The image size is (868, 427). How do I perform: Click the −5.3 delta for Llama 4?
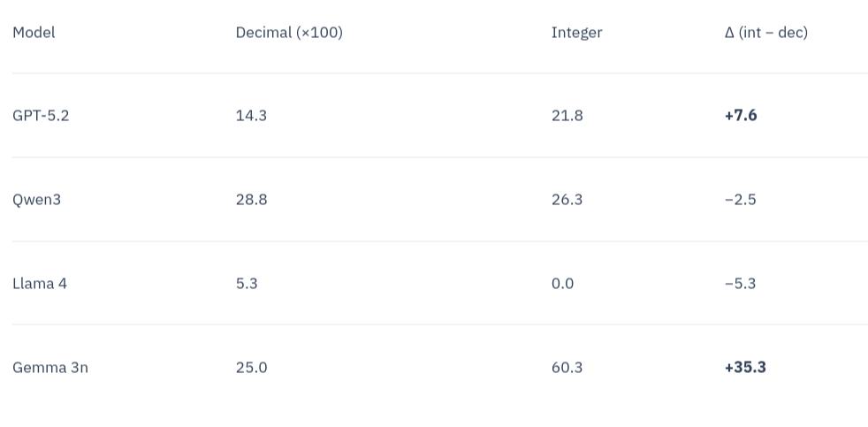coord(740,284)
